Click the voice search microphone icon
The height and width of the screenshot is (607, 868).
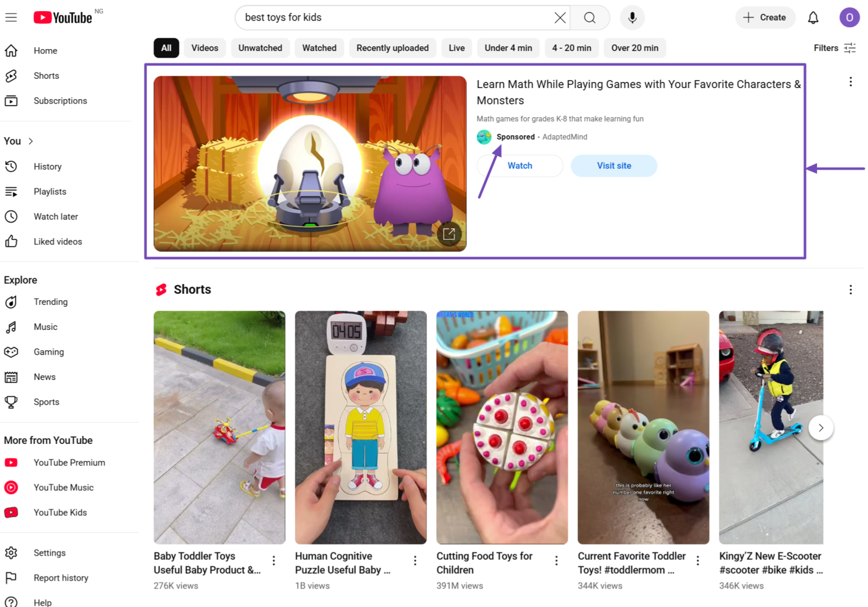632,17
